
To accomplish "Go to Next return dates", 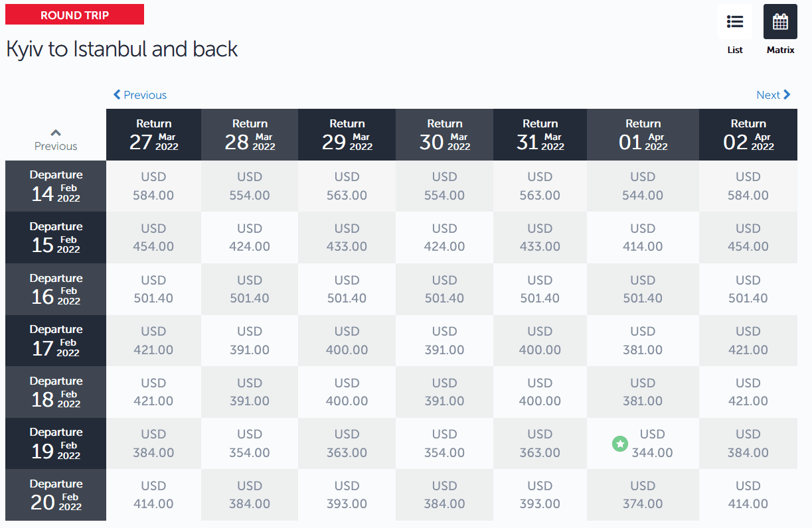I will (x=773, y=95).
